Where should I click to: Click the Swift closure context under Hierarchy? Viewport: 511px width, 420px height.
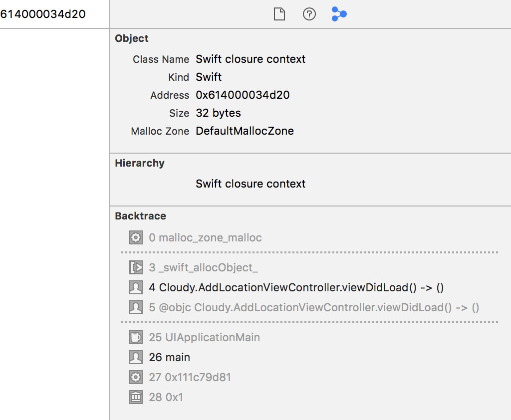(251, 184)
